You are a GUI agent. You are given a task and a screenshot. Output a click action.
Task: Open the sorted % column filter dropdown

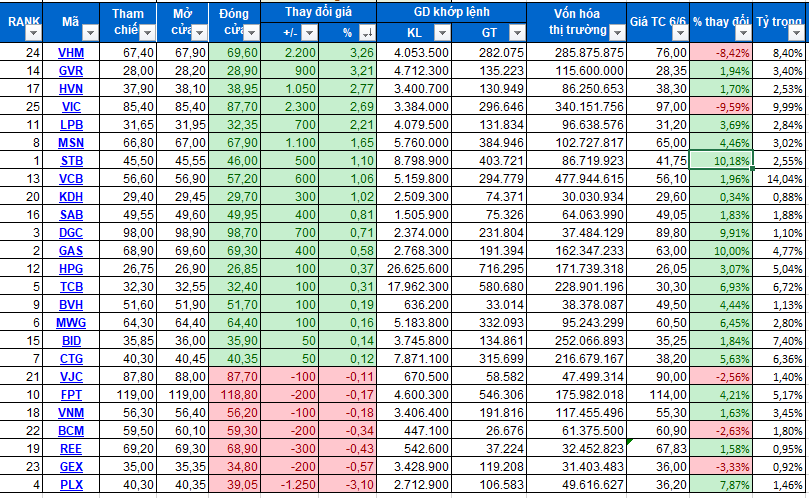coord(367,33)
